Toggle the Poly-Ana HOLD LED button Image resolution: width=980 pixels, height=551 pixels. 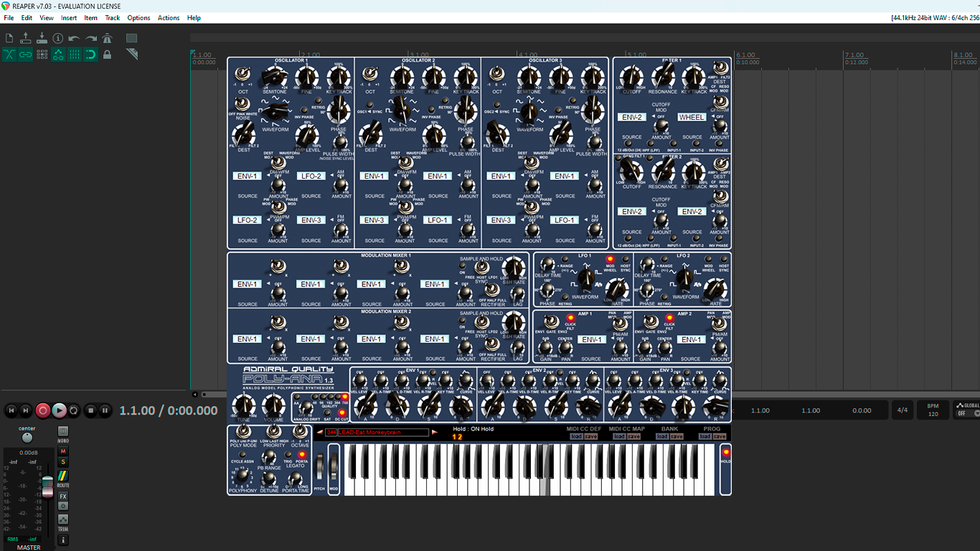coord(725,452)
